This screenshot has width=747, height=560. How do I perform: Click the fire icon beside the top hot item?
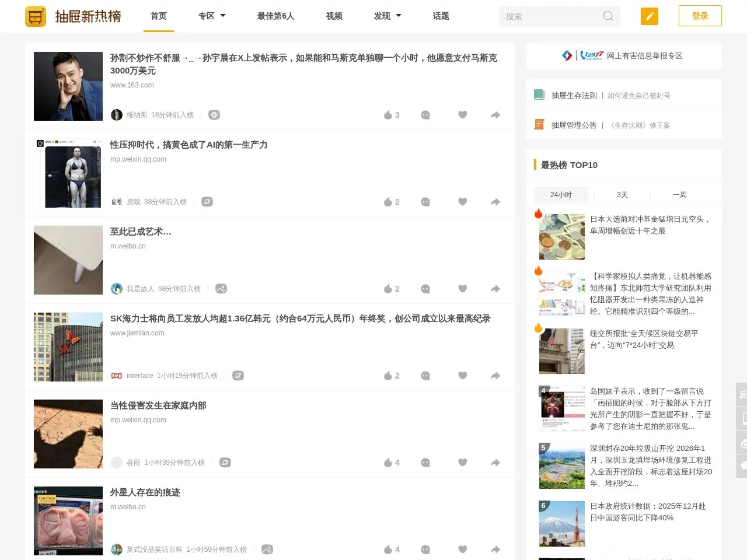[x=538, y=213]
